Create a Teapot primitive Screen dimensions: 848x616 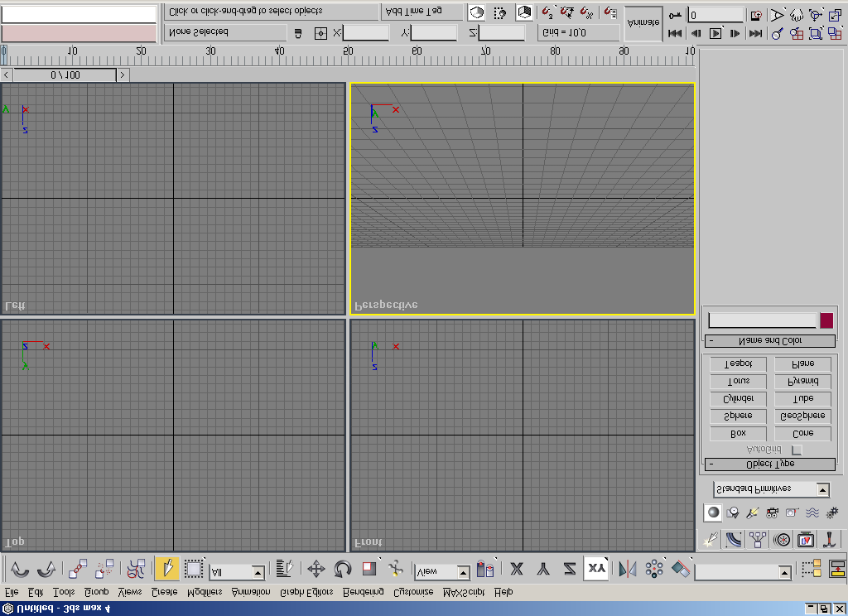coord(738,363)
